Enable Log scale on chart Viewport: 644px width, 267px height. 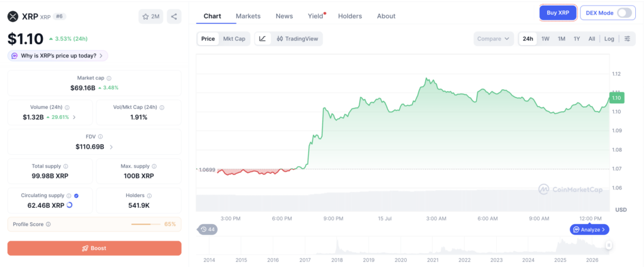609,38
